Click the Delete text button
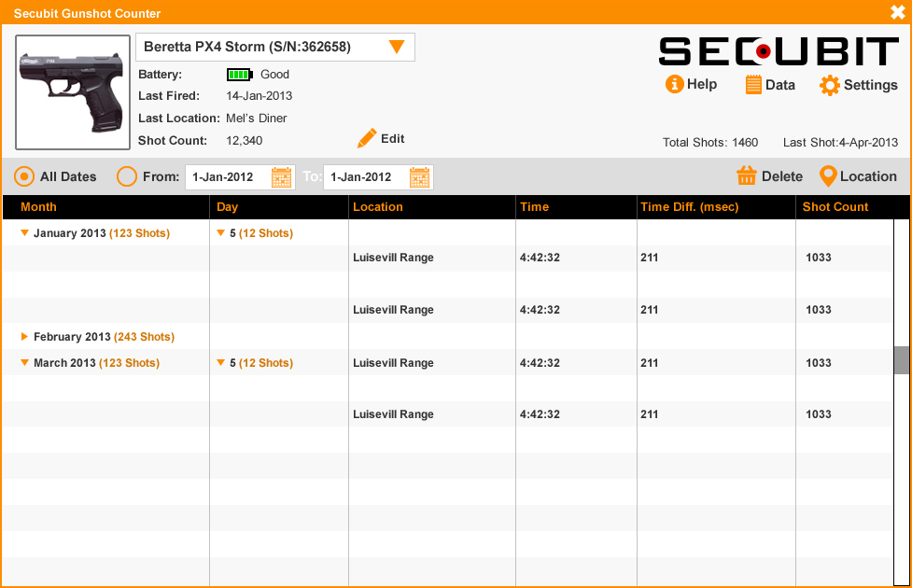 pos(781,176)
